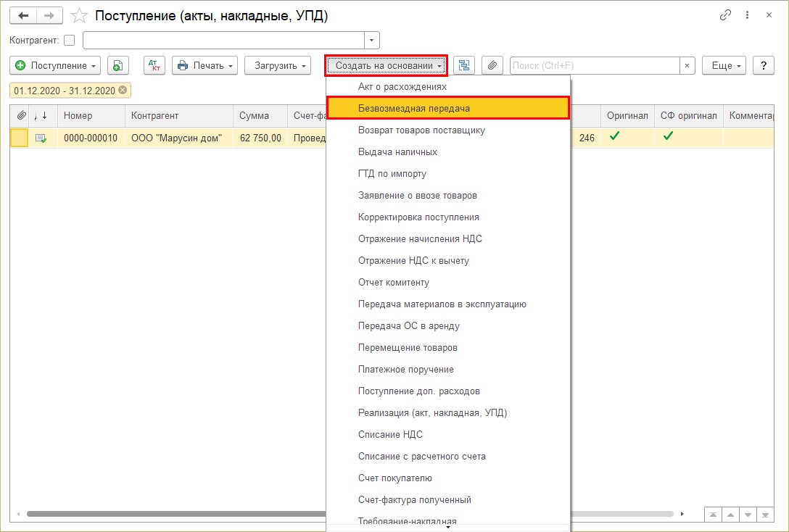Click the right arrow of horizontal scrollbar
Image resolution: width=789 pixels, height=532 pixels.
coord(682,514)
